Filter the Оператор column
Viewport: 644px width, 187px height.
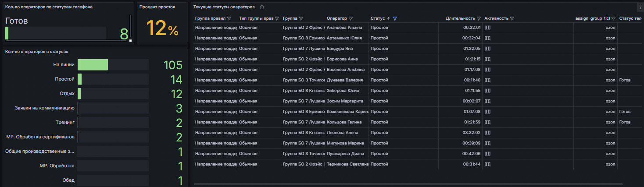pos(351,18)
